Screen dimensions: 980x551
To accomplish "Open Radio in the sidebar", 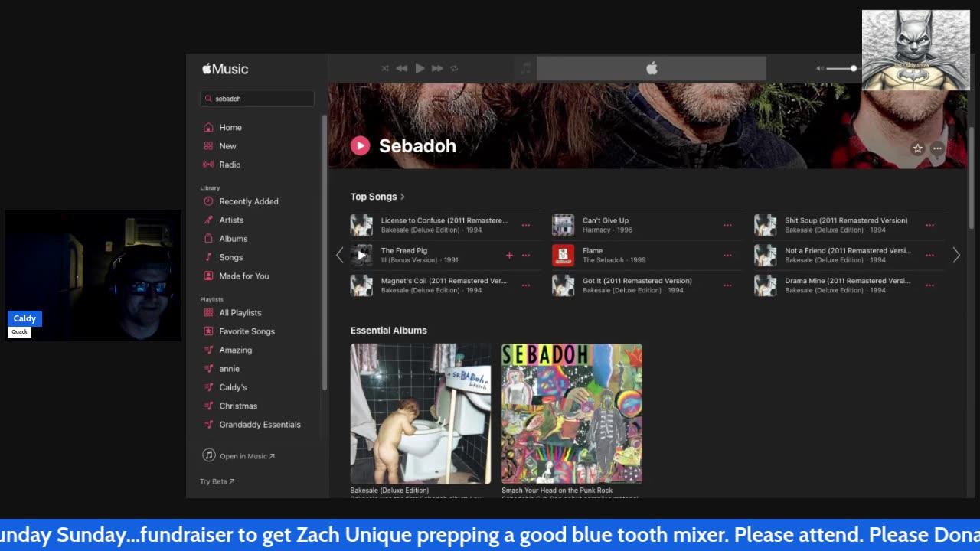I will tap(230, 165).
